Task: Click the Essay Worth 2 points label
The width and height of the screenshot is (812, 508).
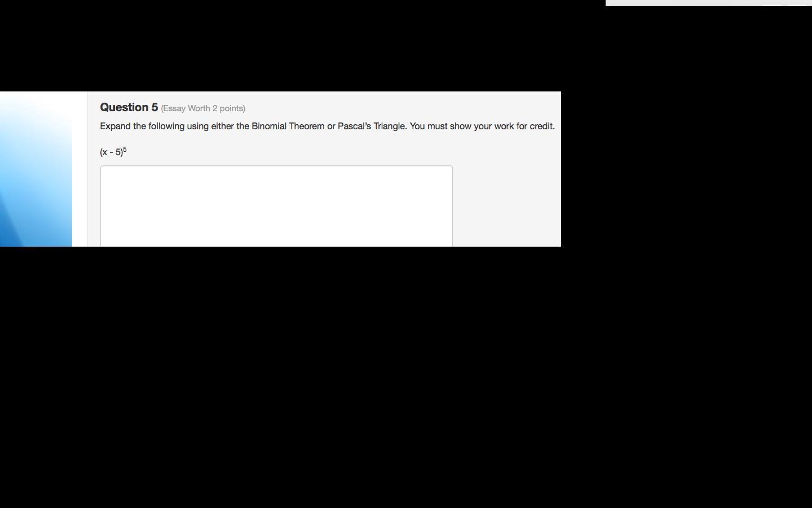Action: 203,108
